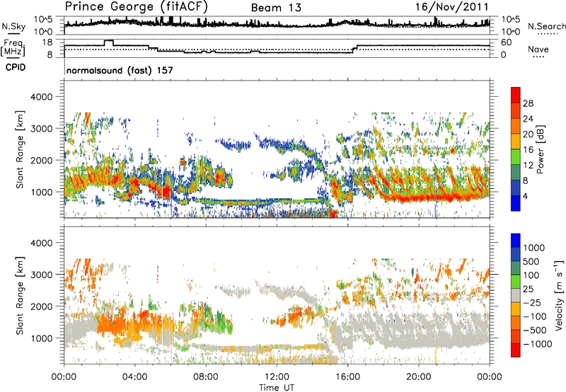Click the '16:00' time axis label
Viewport: 566px width, 392px height.
coord(347,377)
